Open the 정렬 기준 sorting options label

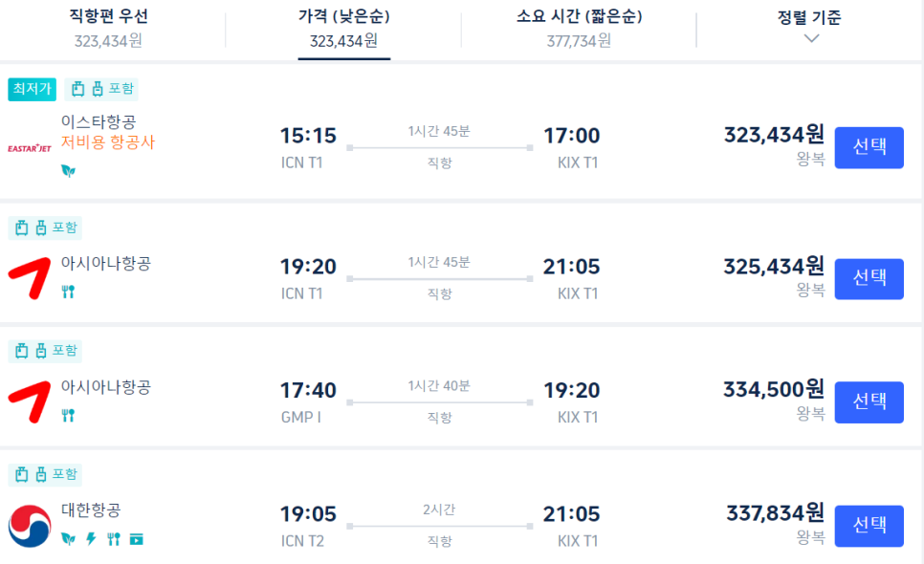[x=809, y=17]
